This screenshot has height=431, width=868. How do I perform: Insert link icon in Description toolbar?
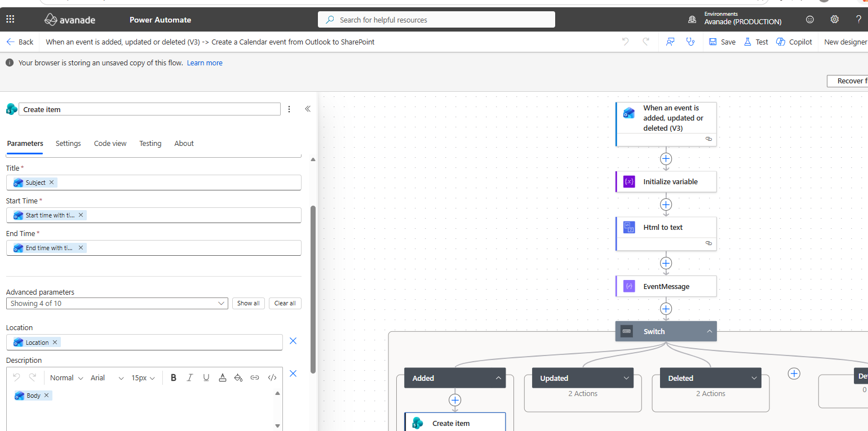(x=255, y=377)
